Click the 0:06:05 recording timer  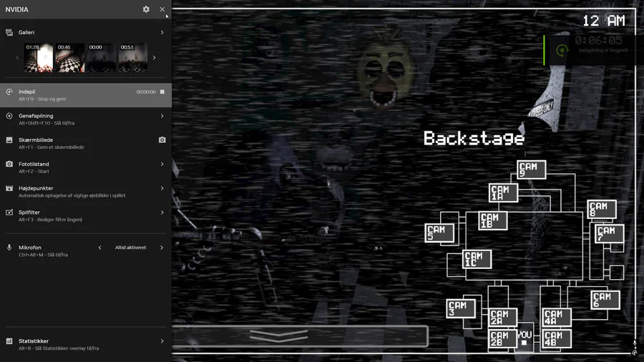[598, 40]
